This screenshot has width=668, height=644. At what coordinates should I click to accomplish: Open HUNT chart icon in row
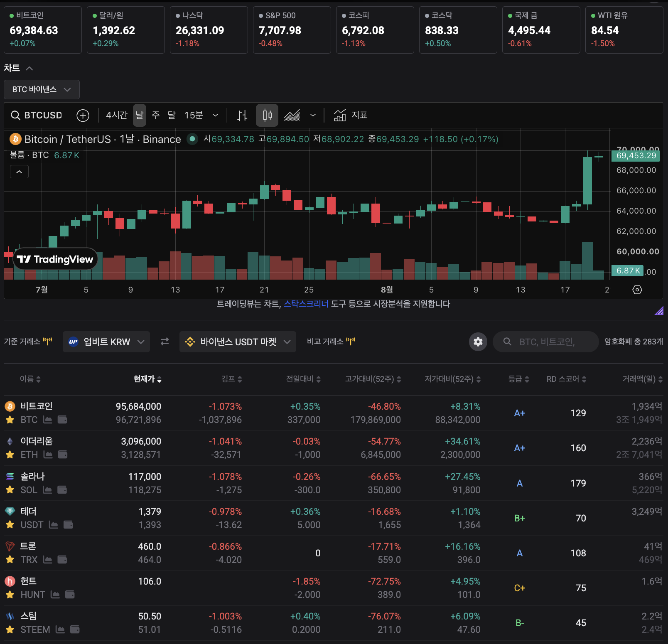click(x=55, y=595)
